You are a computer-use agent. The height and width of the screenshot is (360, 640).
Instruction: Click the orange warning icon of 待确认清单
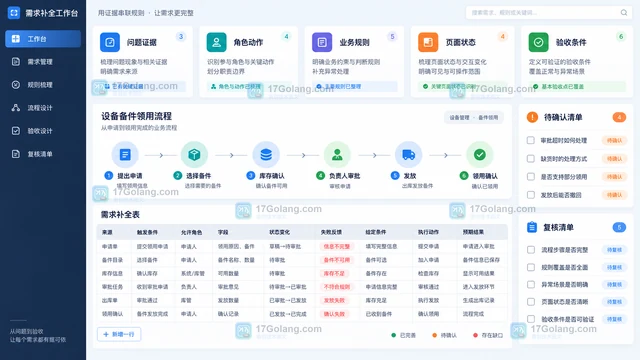tap(532, 117)
